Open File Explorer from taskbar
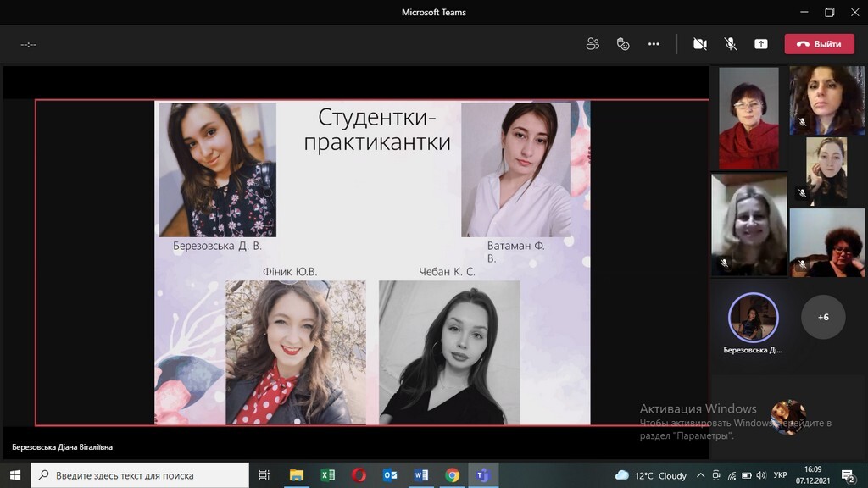This screenshot has width=868, height=488. (297, 475)
